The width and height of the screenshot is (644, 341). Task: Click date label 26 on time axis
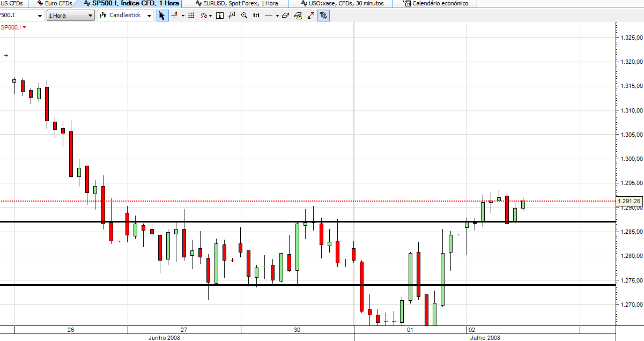coord(71,330)
